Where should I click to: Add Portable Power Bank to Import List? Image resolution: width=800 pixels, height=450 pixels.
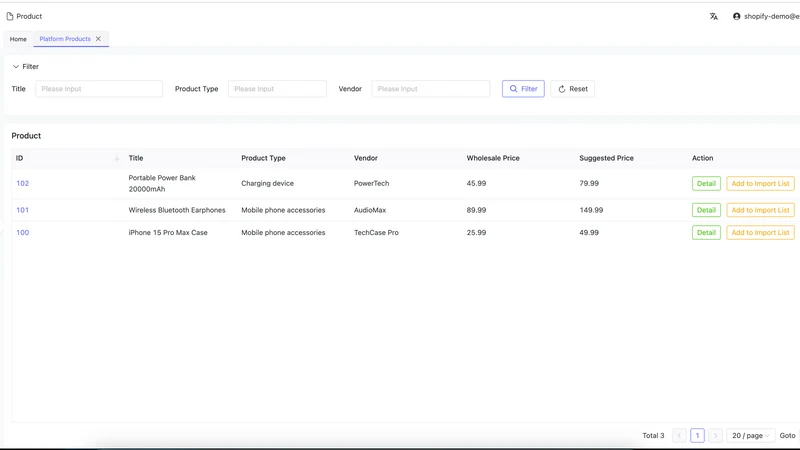(x=760, y=183)
